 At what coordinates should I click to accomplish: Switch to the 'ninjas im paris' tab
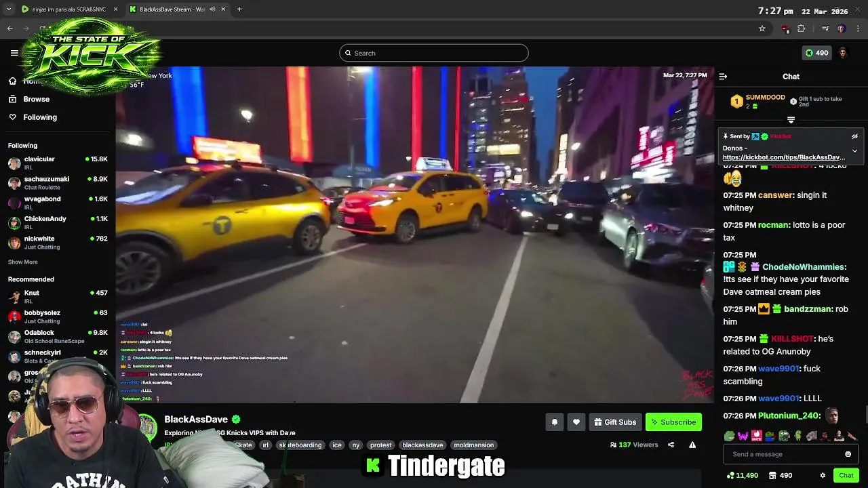tap(68, 9)
